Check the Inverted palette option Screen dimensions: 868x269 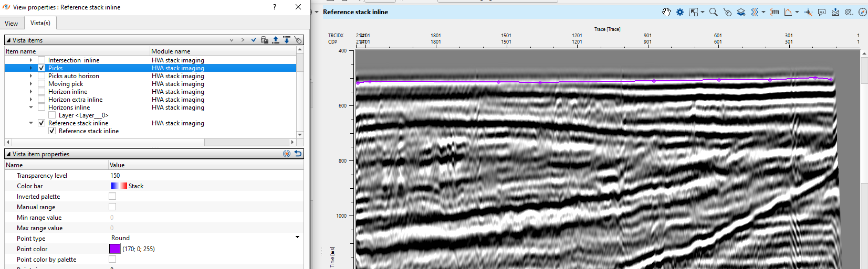click(112, 197)
